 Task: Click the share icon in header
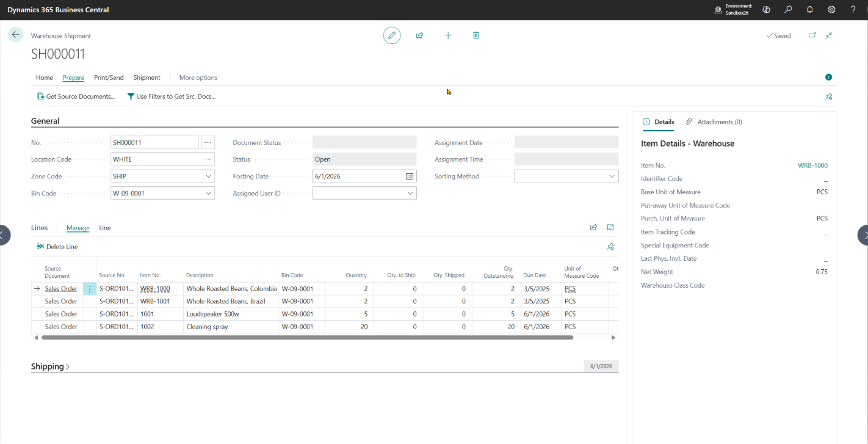click(x=420, y=35)
